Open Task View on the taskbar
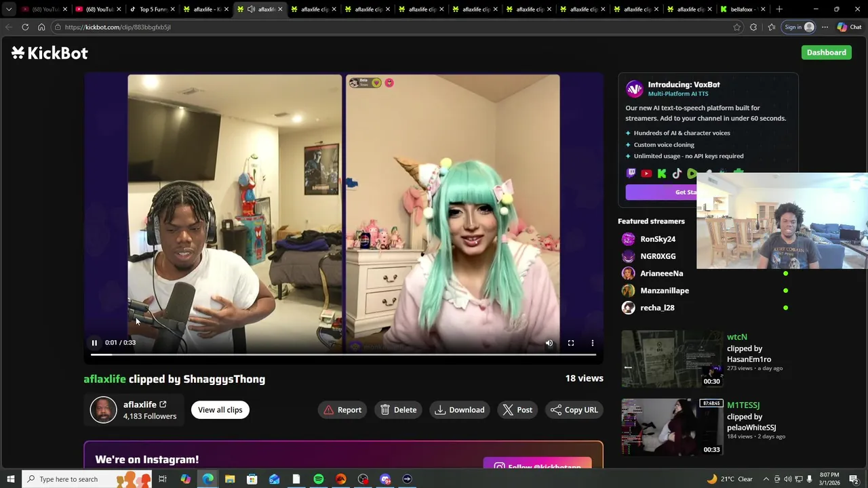 [163, 479]
